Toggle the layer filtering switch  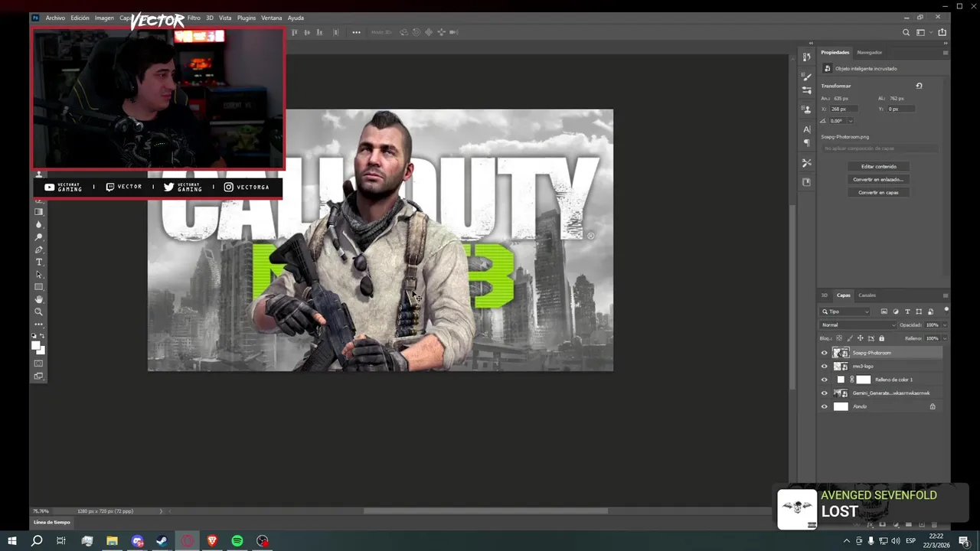946,309
